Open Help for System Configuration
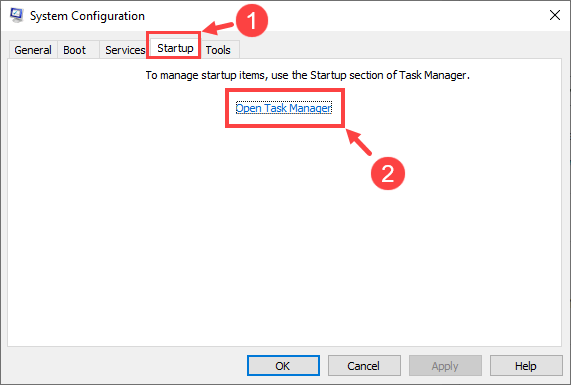 point(526,365)
